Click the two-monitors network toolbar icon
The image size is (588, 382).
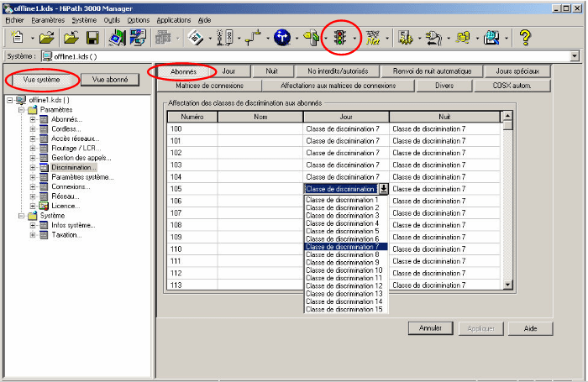(138, 38)
